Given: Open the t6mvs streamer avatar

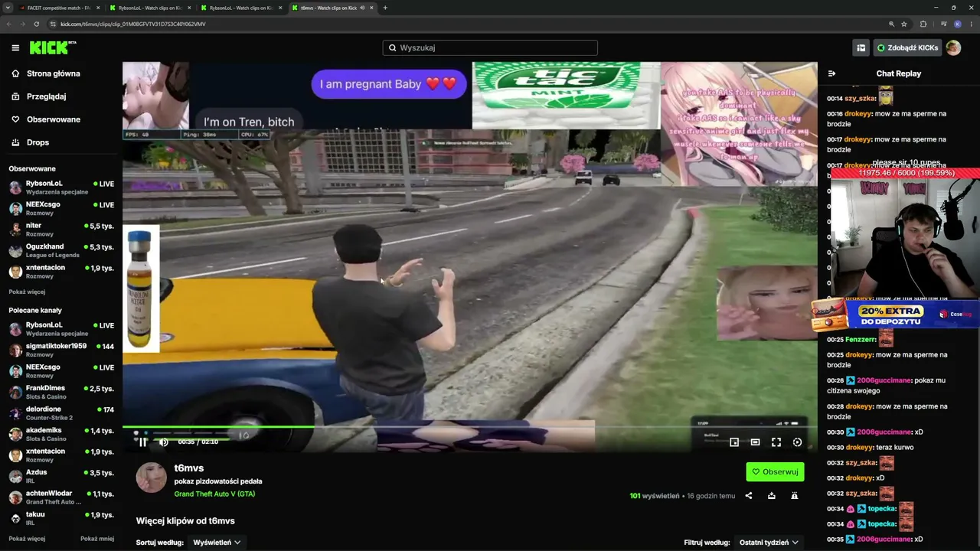Looking at the screenshot, I should click(152, 478).
